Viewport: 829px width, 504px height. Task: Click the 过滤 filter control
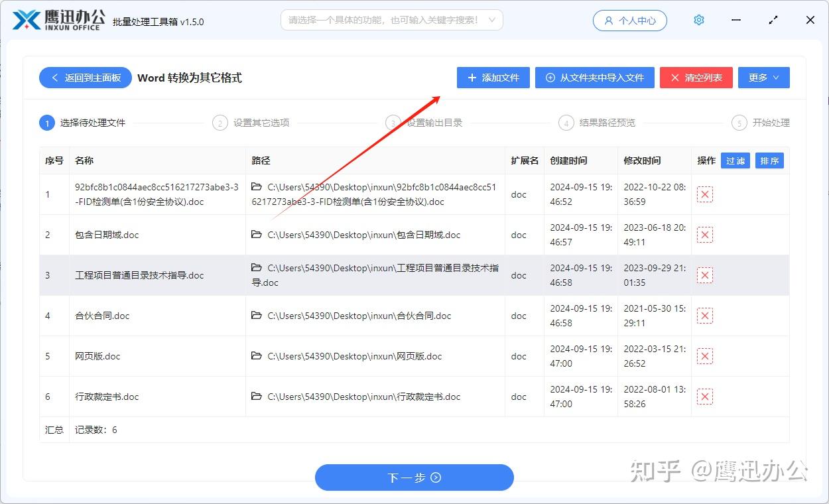point(735,160)
